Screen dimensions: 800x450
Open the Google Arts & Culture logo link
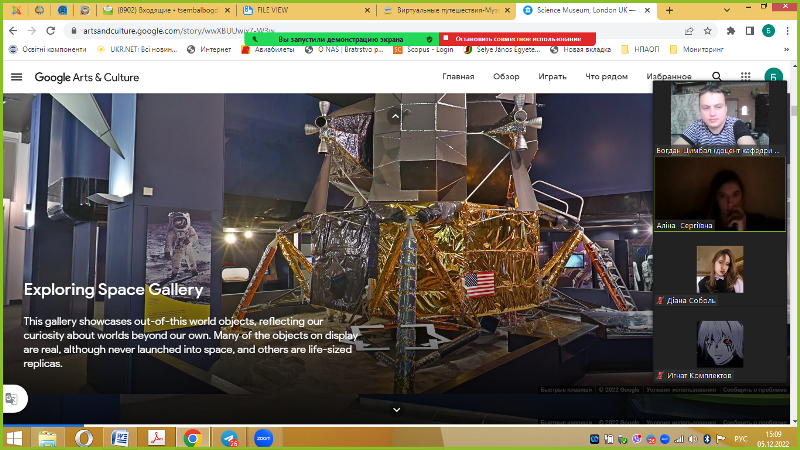point(87,78)
